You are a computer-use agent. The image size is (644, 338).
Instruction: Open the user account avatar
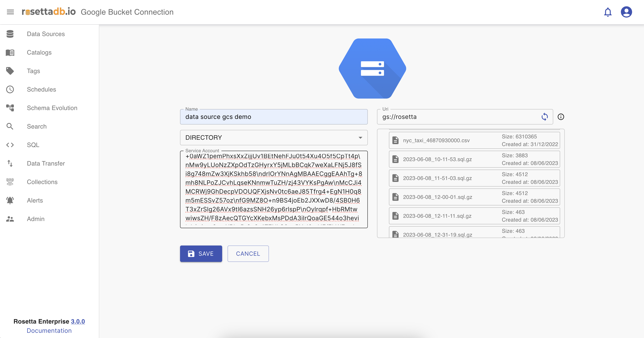626,12
